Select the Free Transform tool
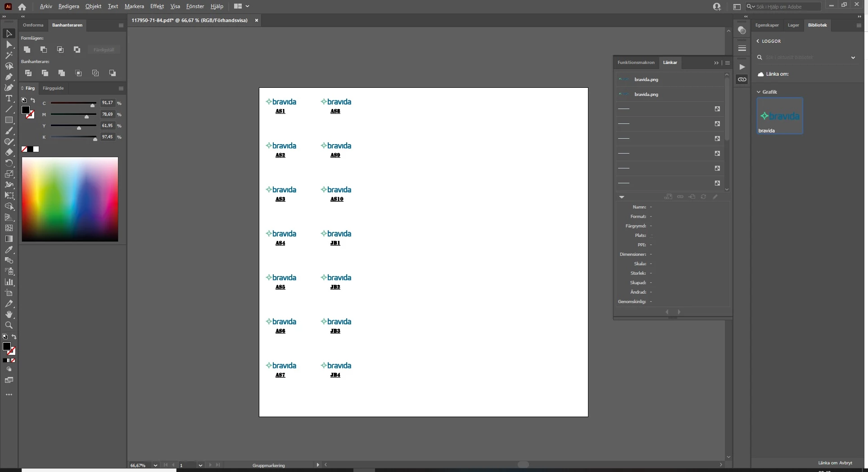The width and height of the screenshot is (868, 472). (9, 195)
